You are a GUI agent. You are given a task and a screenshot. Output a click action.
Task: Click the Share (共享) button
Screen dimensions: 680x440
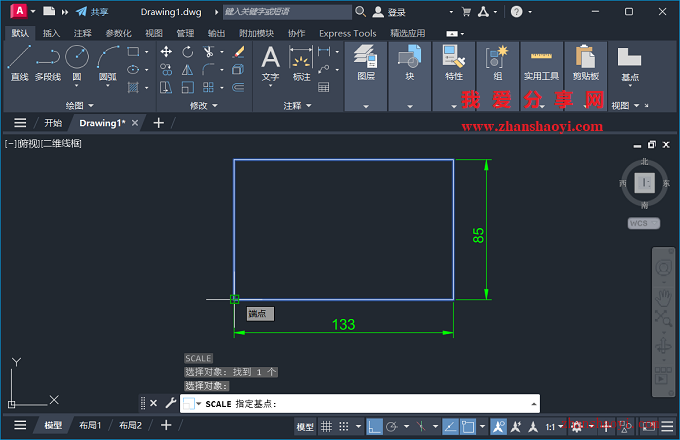92,12
